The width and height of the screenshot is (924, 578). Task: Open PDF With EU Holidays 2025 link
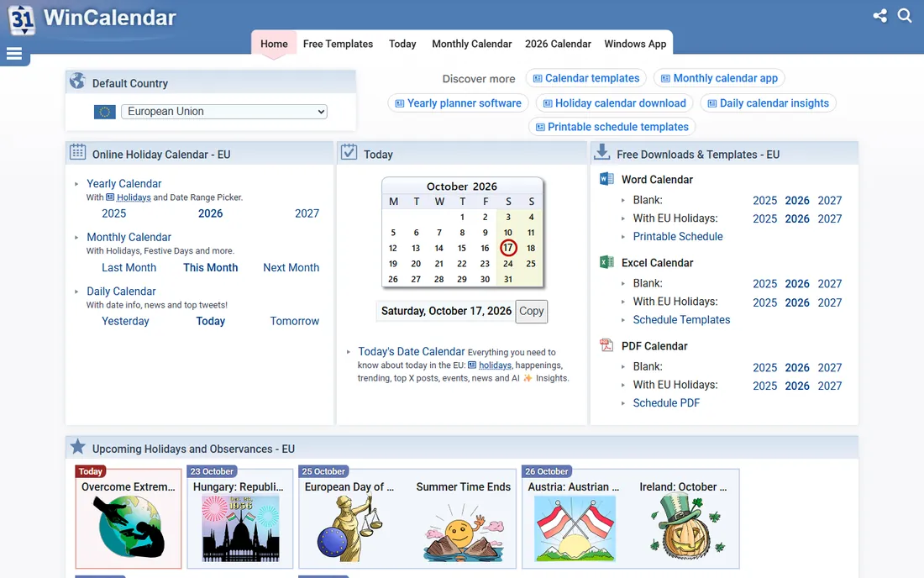[x=765, y=386]
